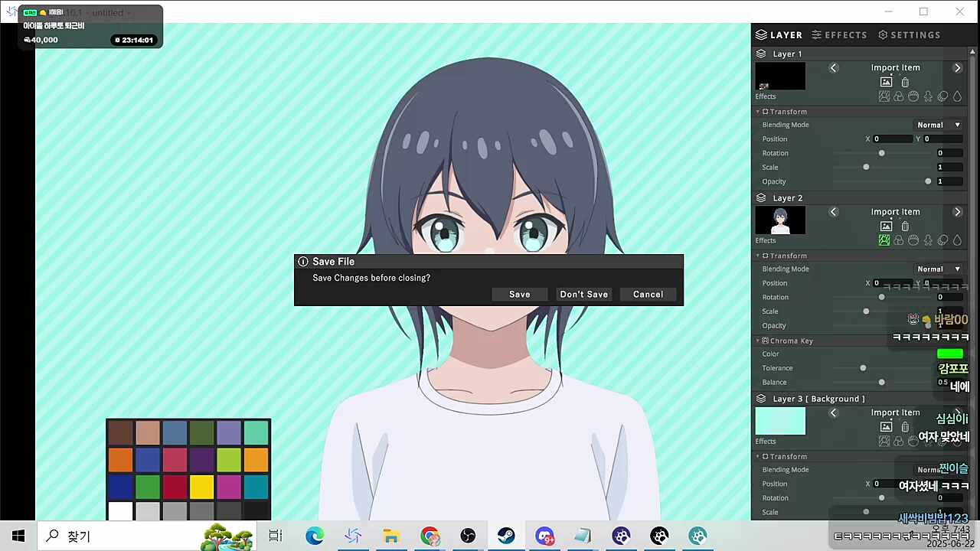This screenshot has height=551, width=980.
Task: Click the Layer 1 stack icon
Action: tap(761, 54)
